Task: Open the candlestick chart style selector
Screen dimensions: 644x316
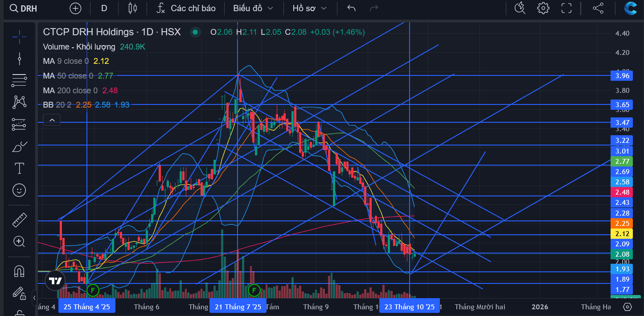Action: (x=132, y=8)
